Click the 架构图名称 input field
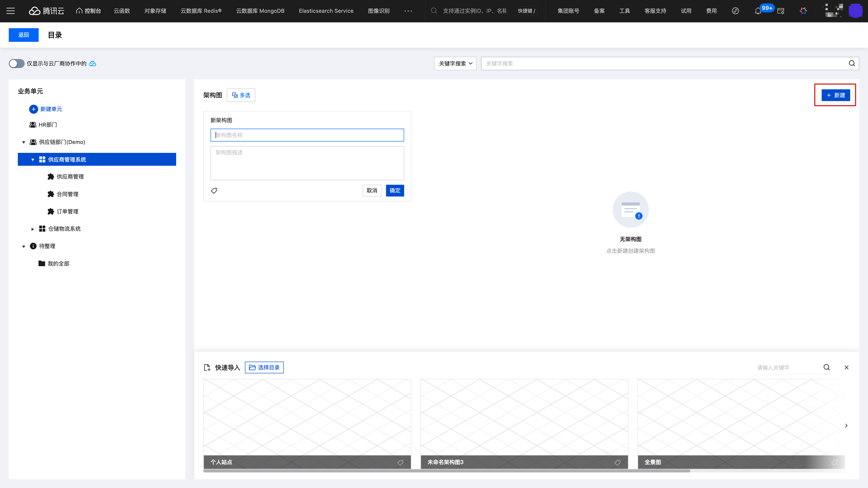Screen dimensions: 868x488 click(x=307, y=135)
